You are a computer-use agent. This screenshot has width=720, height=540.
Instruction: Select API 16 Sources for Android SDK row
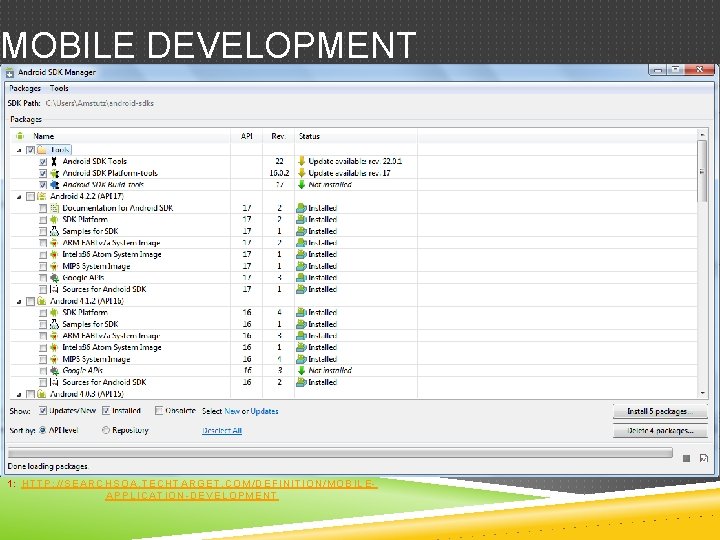click(354, 382)
